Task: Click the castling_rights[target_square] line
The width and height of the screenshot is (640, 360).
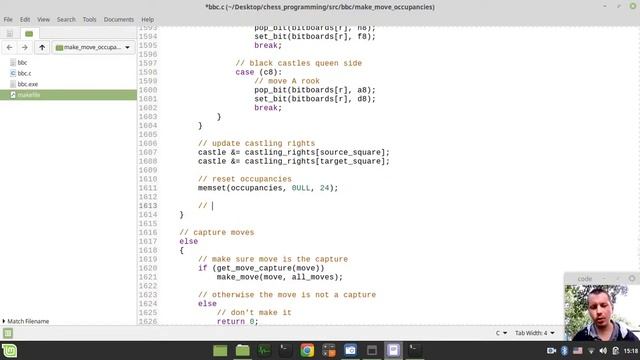Action: 293,161
